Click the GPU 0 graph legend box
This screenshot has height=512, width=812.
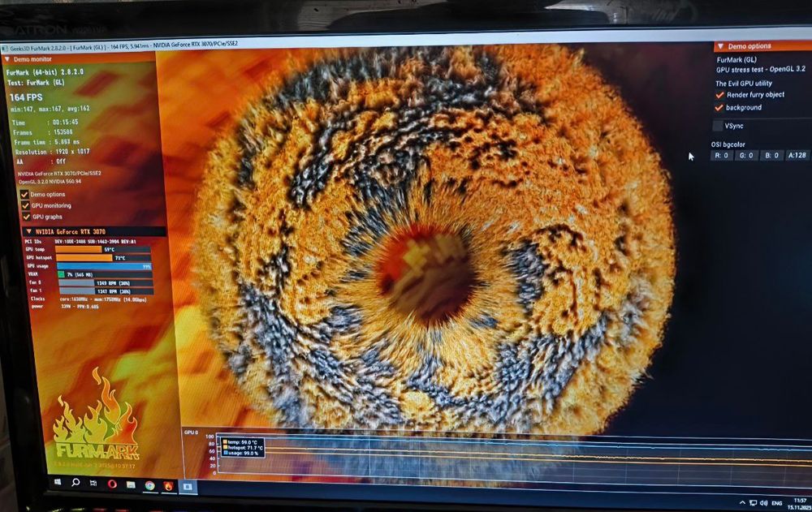click(242, 447)
